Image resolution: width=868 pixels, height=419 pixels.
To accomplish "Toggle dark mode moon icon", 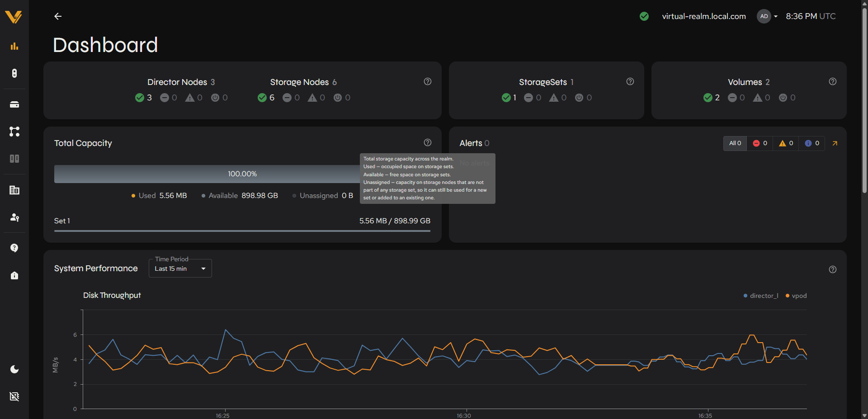I will (14, 369).
